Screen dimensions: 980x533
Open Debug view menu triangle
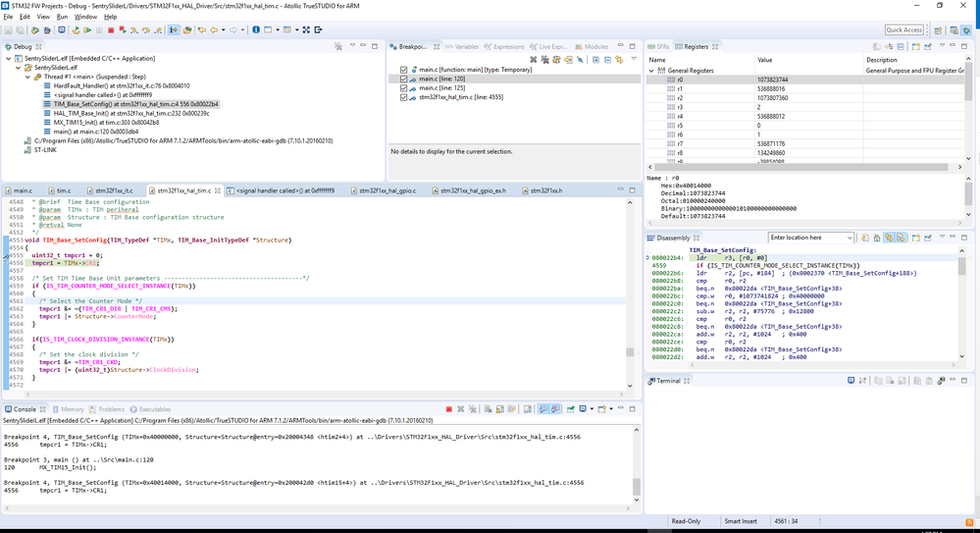click(x=352, y=46)
